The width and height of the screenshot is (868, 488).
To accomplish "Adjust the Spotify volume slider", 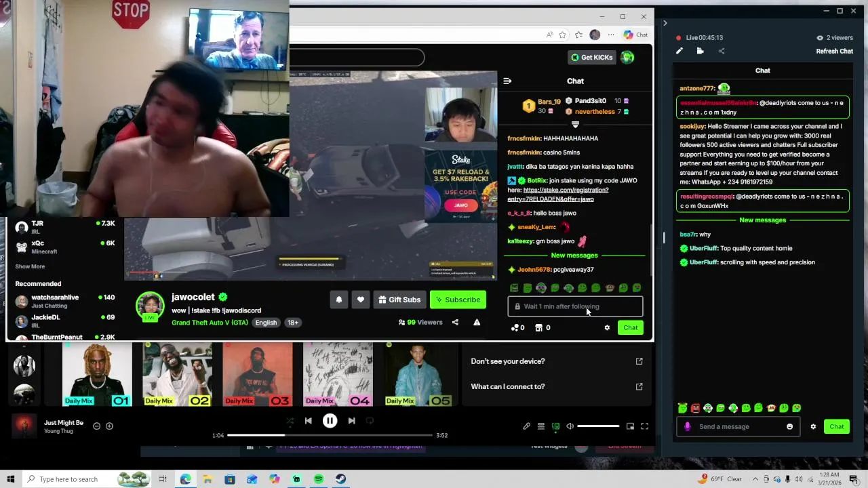I will click(x=598, y=426).
